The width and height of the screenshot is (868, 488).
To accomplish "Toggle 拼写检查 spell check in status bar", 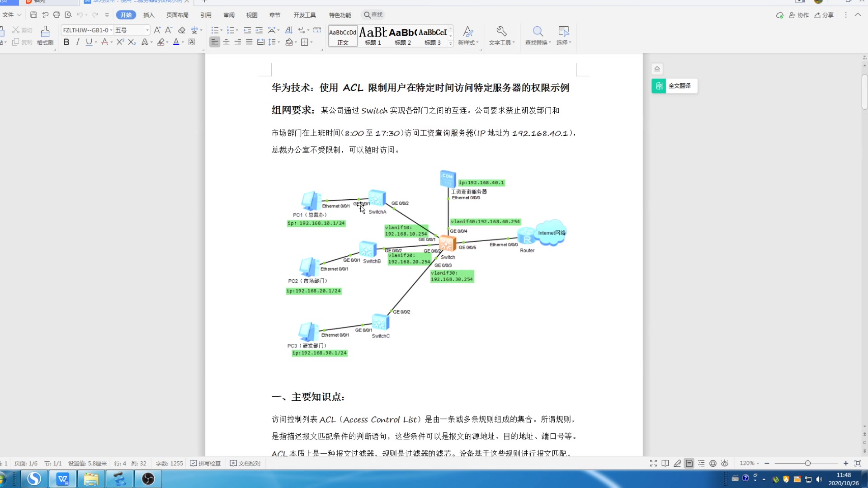I will coord(206,463).
